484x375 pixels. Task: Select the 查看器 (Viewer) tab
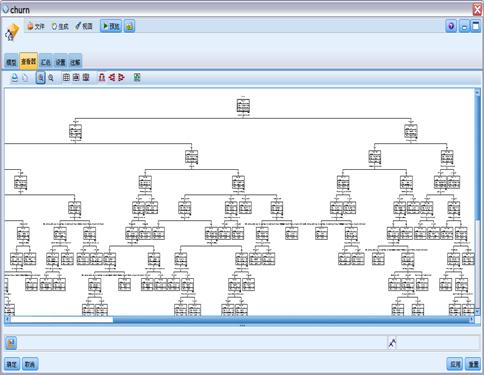point(28,61)
